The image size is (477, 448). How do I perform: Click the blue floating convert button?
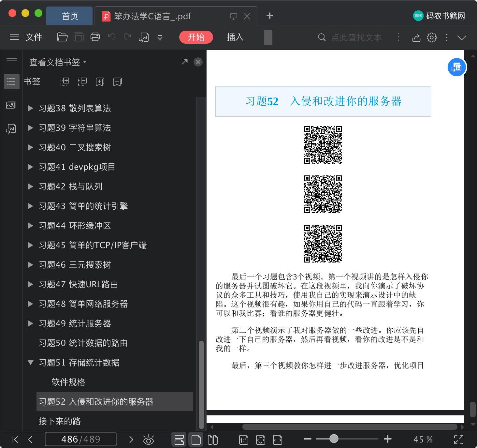click(457, 67)
